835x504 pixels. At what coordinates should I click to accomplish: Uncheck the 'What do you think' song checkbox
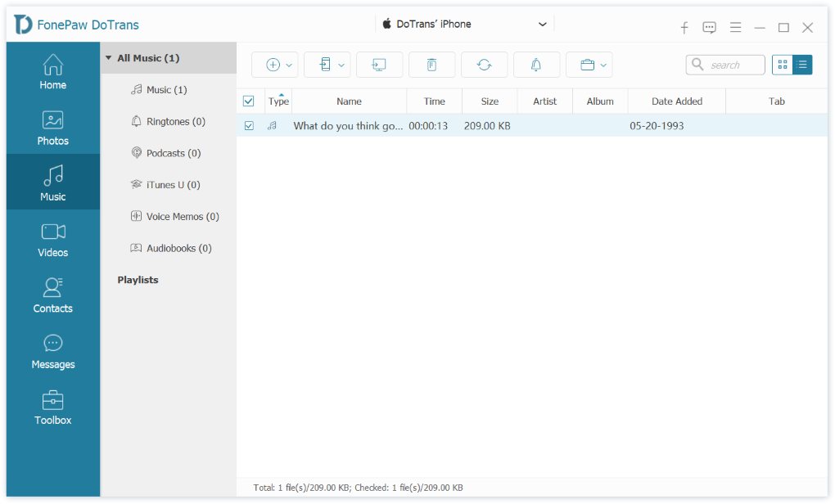click(249, 126)
